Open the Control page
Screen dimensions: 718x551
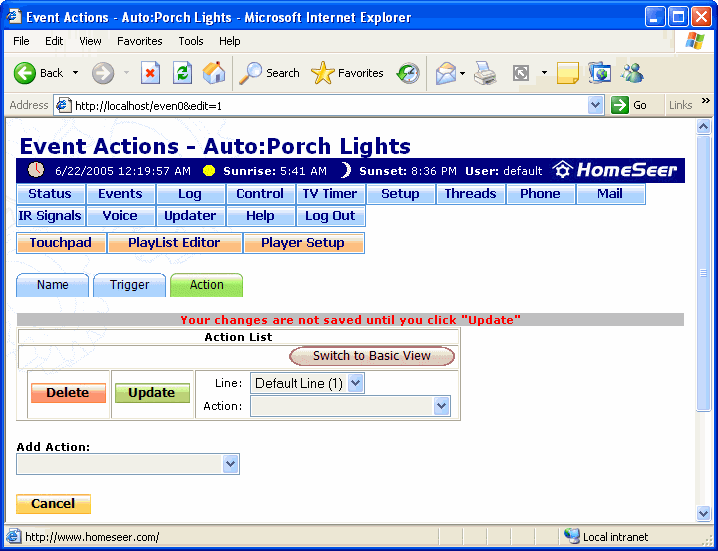[261, 194]
